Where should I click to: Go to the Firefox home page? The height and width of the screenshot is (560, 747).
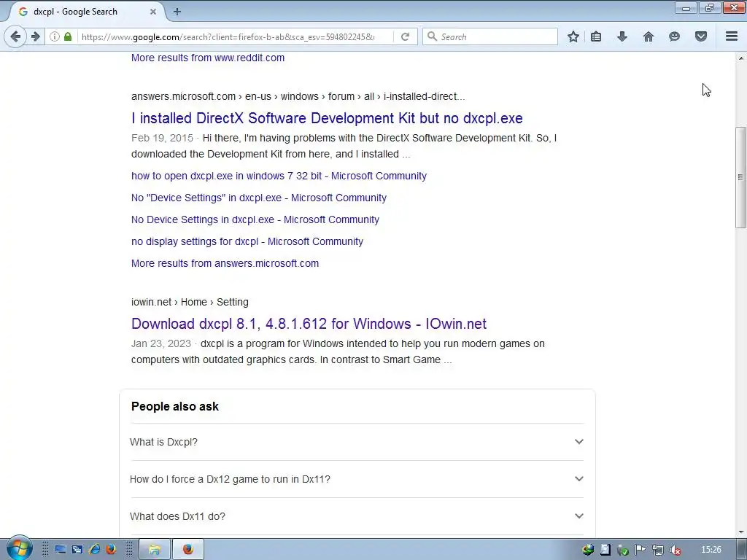[x=649, y=36]
